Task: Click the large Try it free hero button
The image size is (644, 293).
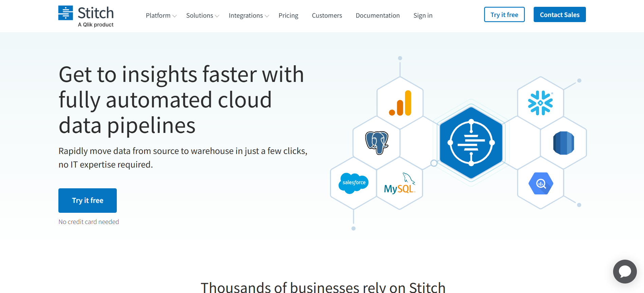Action: point(88,201)
